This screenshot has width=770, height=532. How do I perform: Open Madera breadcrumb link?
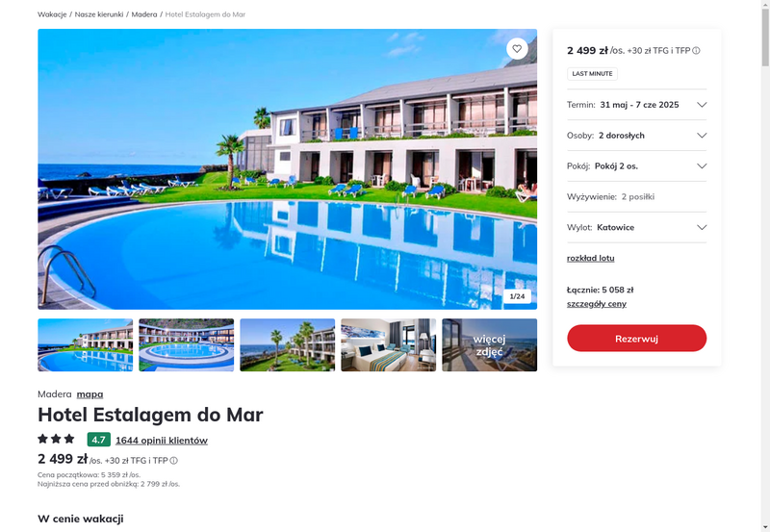[x=144, y=14]
